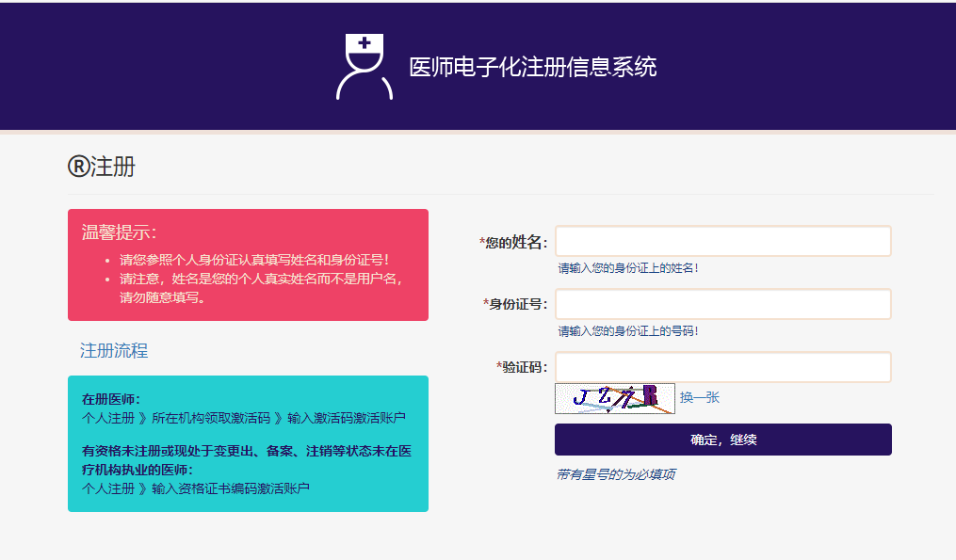Select the 验证码 captcha text box
Image resolution: width=956 pixels, height=560 pixels.
722,367
